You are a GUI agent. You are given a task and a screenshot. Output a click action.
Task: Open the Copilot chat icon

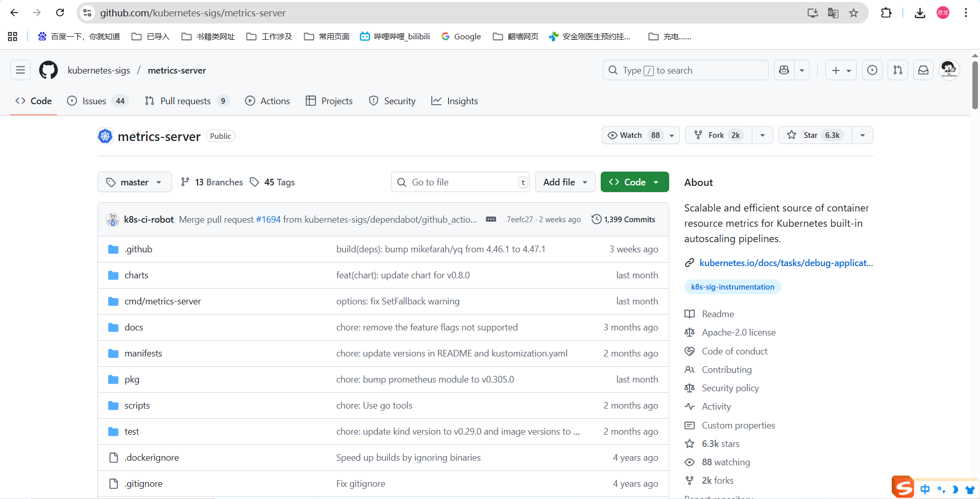(785, 70)
